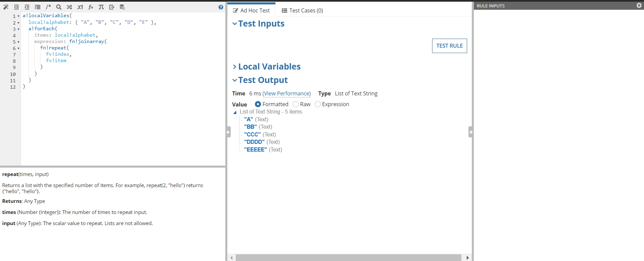Screen dimensions: 644x261
Task: Open the View Performance link
Action: click(x=287, y=93)
